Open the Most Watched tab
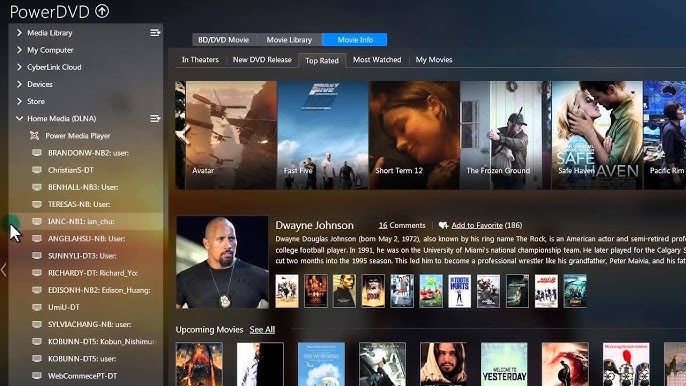This screenshot has width=686, height=386. (377, 60)
